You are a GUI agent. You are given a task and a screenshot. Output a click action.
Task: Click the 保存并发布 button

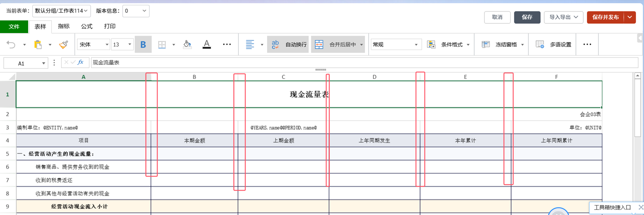[x=605, y=17]
